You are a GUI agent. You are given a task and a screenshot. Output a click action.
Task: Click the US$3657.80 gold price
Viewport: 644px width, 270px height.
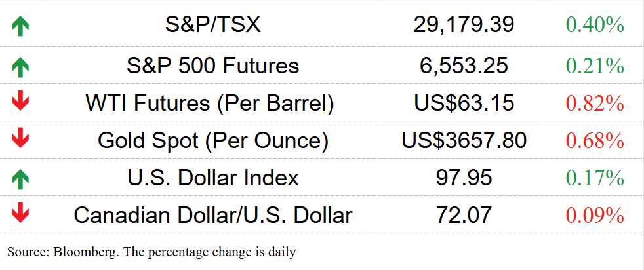[x=464, y=140]
